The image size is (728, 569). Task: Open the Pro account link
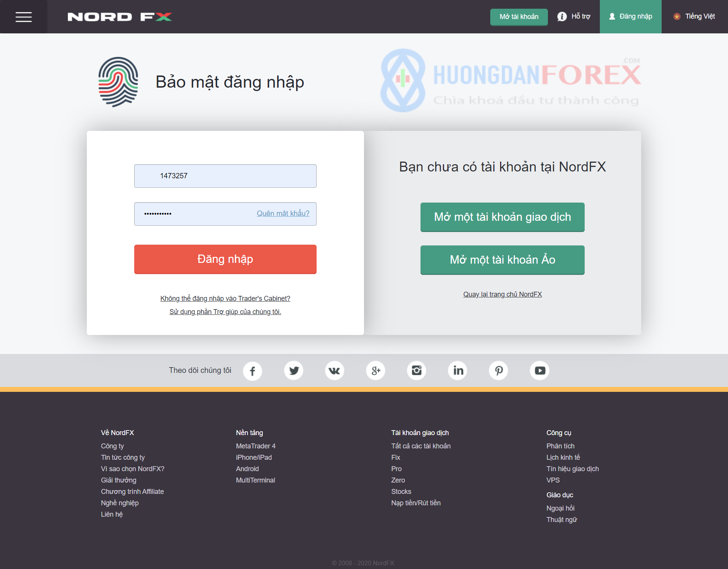(x=397, y=469)
